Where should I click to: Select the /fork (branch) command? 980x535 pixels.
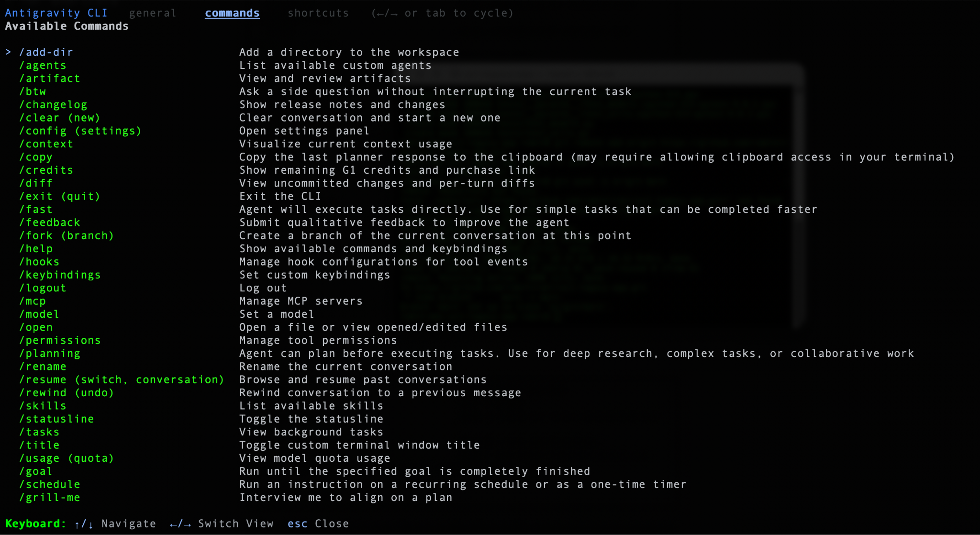coord(67,235)
